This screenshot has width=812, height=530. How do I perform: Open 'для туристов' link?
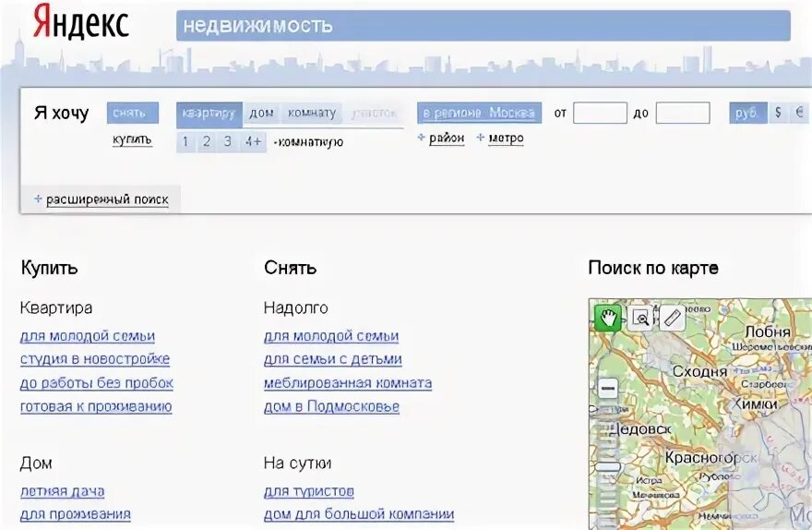click(x=309, y=491)
